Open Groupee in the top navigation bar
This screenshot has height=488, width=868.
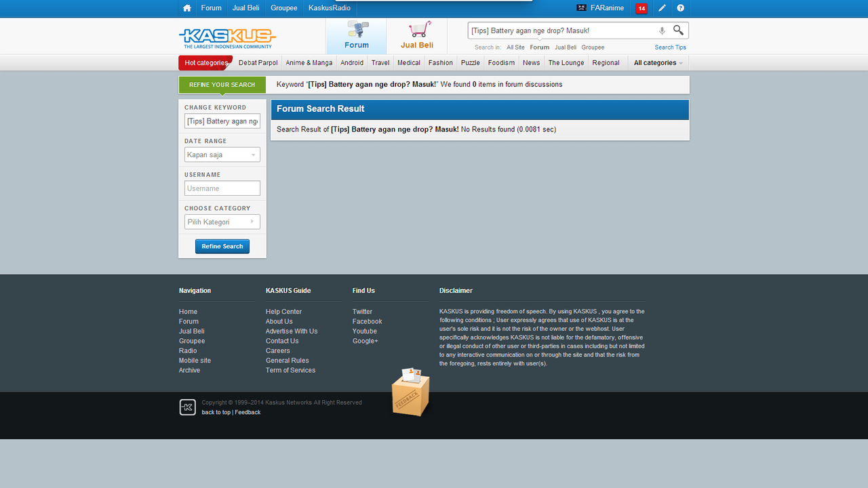pyautogui.click(x=284, y=8)
